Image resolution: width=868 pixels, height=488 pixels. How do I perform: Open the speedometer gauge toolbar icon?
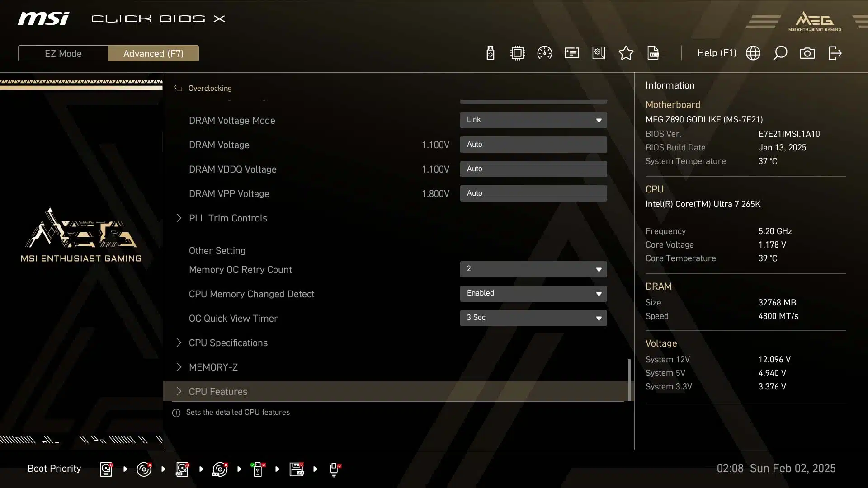544,53
